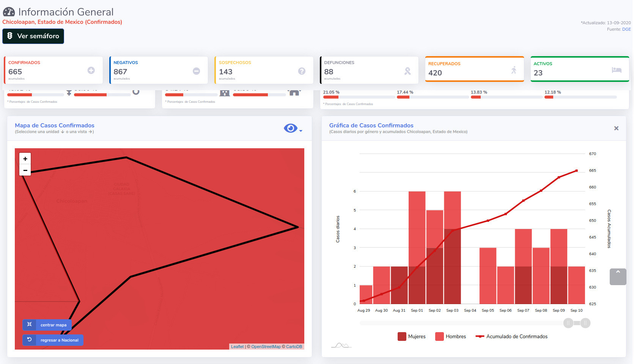Click the minus icon in Negativos card
The width and height of the screenshot is (634, 364).
196,71
